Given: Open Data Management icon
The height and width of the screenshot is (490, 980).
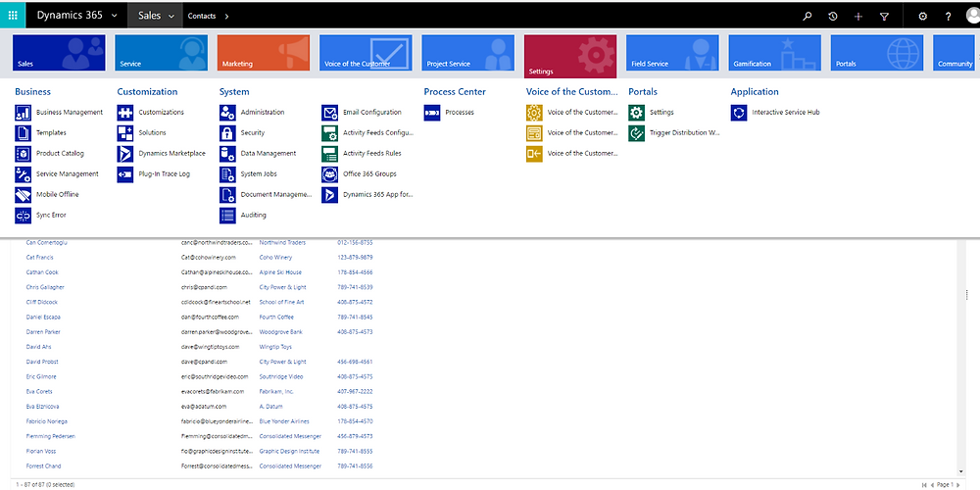Looking at the screenshot, I should pos(227,154).
